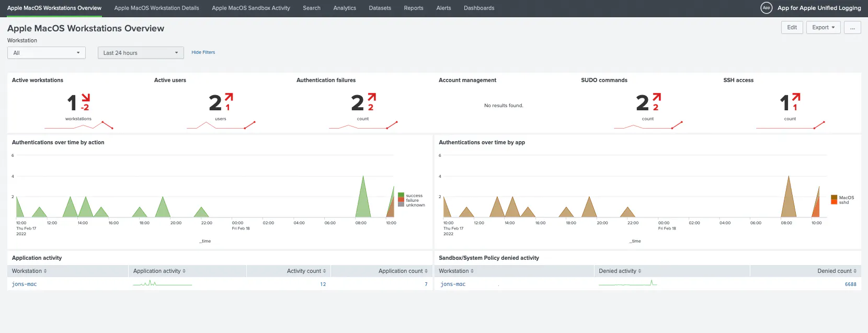The image size is (868, 333).
Task: Click the Application activity sparkline for jons-mac
Action: pos(163,284)
